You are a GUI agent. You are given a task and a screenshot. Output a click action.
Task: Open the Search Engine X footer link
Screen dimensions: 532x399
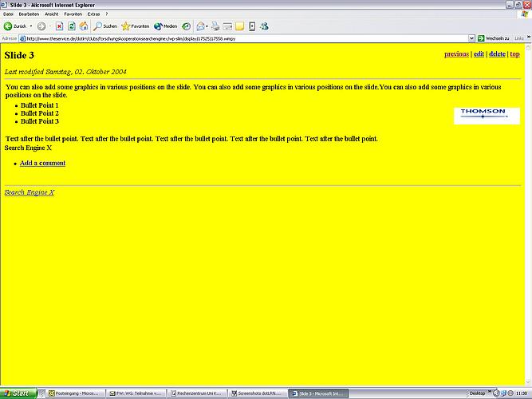(x=30, y=192)
